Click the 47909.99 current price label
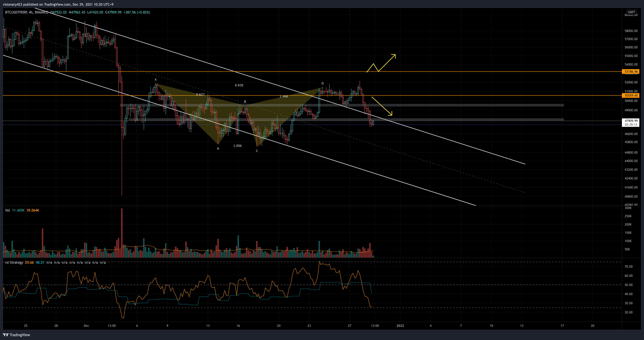This screenshot has height=340, width=644. pos(631,121)
